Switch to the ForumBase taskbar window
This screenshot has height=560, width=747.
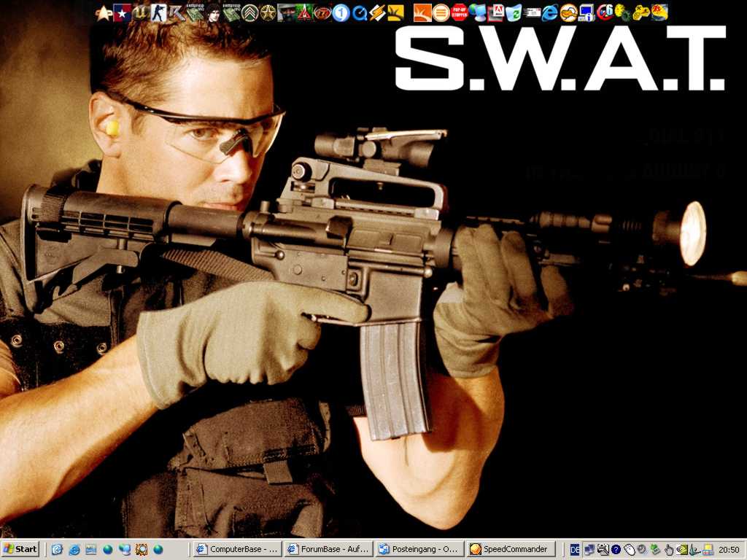click(x=328, y=549)
